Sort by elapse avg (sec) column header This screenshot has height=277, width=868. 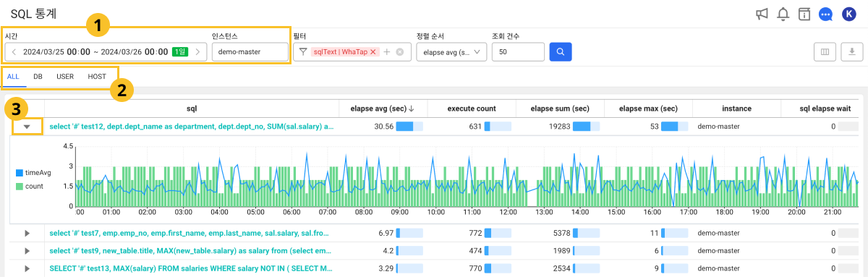coord(383,108)
